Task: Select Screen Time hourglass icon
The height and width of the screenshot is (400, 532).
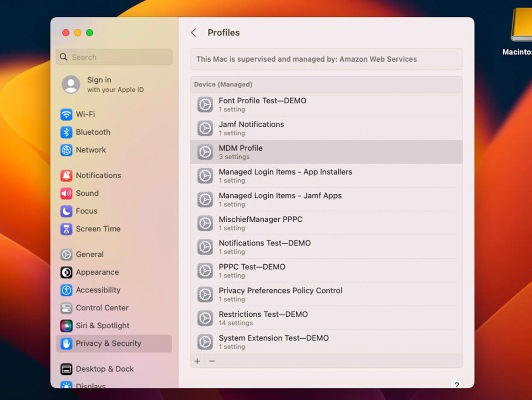Action: 66,229
